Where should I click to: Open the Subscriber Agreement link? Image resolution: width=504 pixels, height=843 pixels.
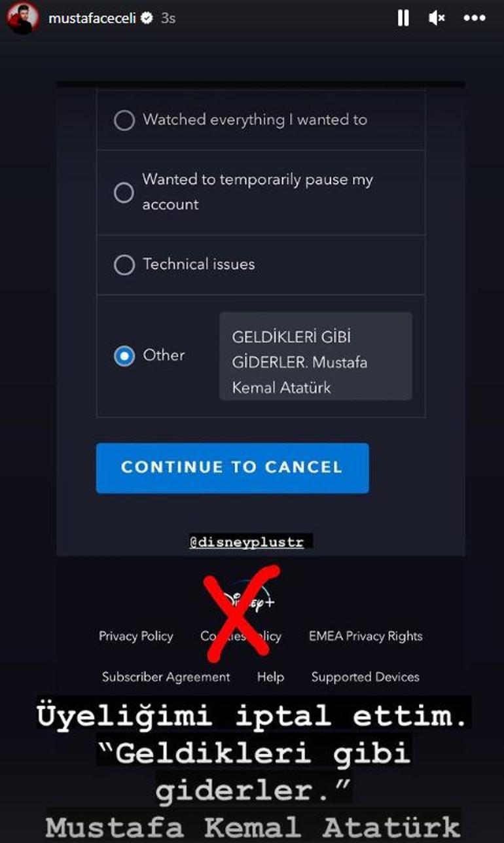[x=166, y=677]
